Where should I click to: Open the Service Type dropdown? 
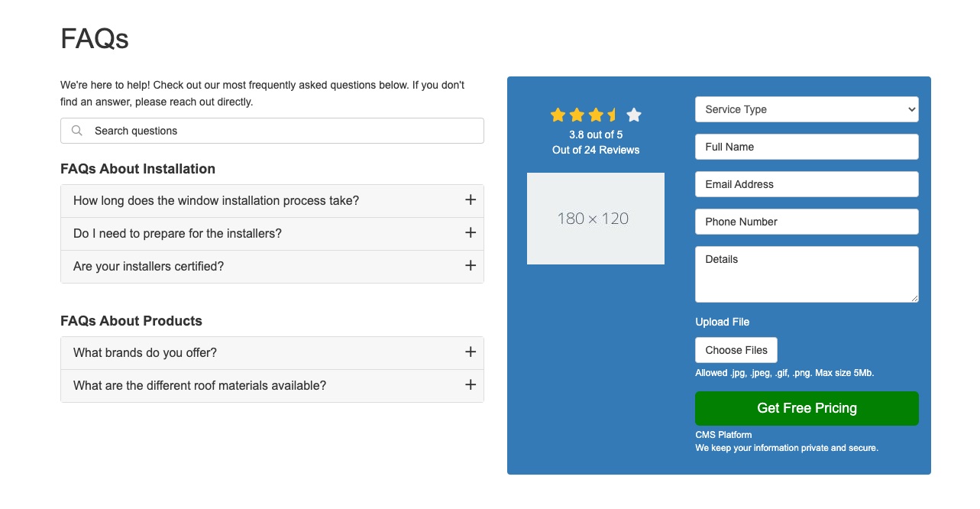[807, 109]
